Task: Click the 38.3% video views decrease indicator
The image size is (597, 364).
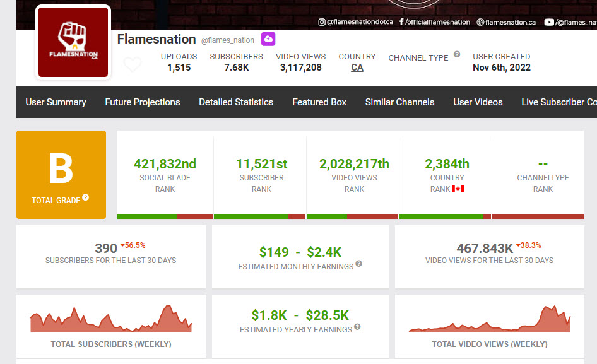Action: pos(528,245)
